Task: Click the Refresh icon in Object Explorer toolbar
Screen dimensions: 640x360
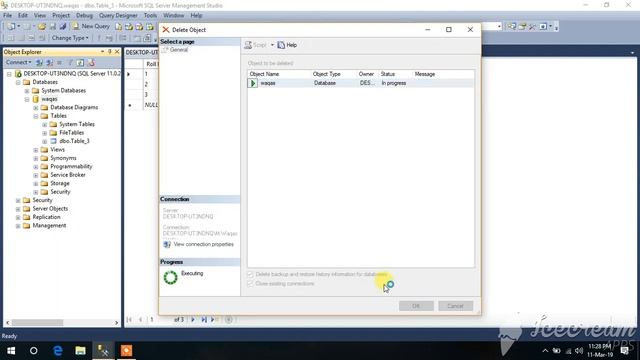Action: pos(80,62)
